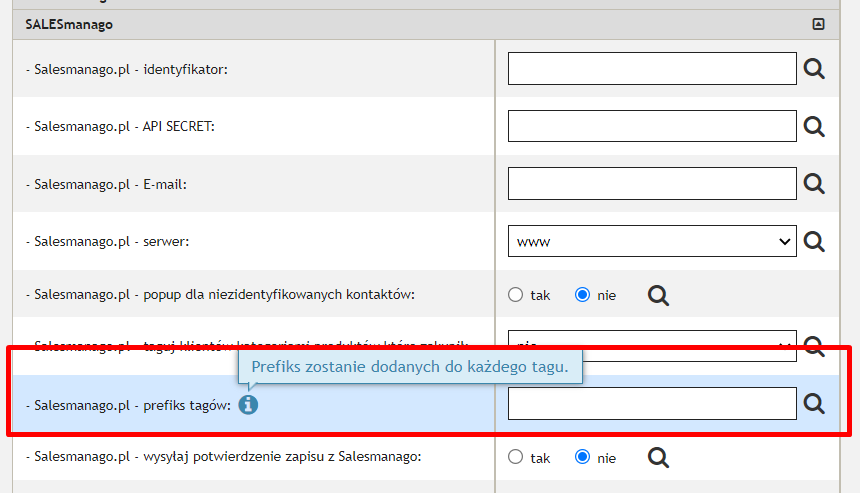860x493 pixels.
Task: Select nie for popup dla niezidentyfikowanych kontaktów
Action: [x=582, y=295]
